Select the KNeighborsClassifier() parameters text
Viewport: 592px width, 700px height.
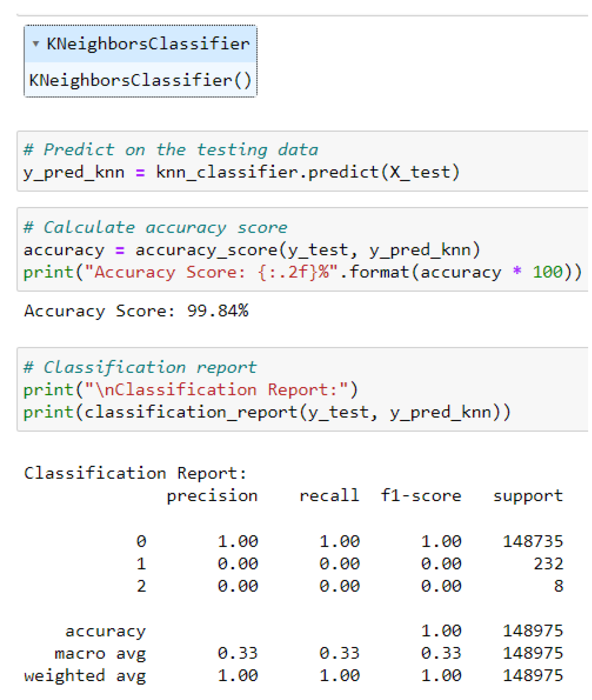tap(140, 80)
